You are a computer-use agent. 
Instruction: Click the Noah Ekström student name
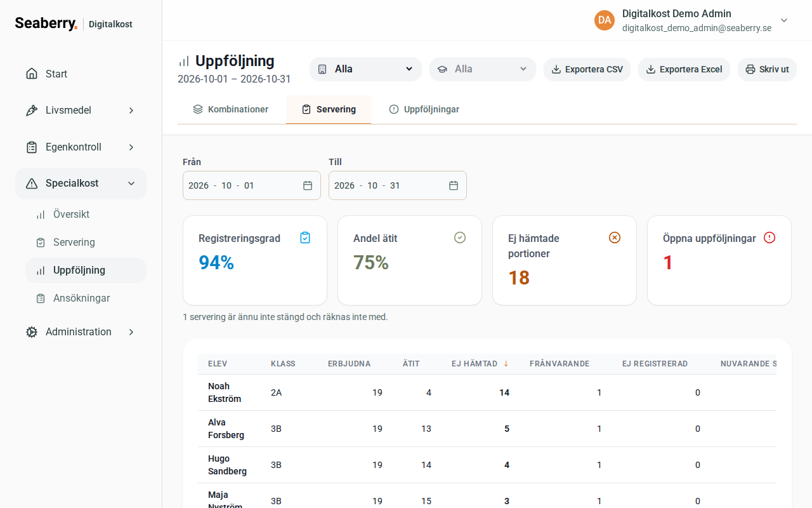click(x=225, y=392)
